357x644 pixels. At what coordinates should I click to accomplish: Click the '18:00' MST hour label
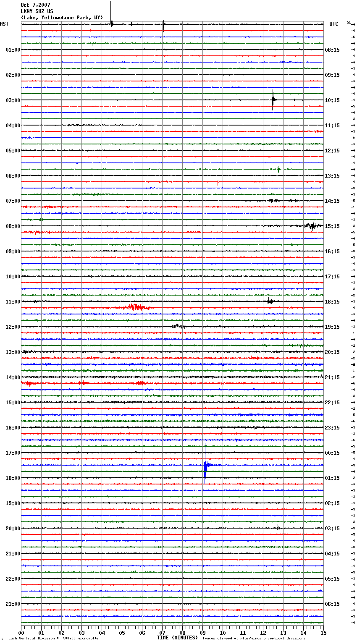click(x=13, y=478)
